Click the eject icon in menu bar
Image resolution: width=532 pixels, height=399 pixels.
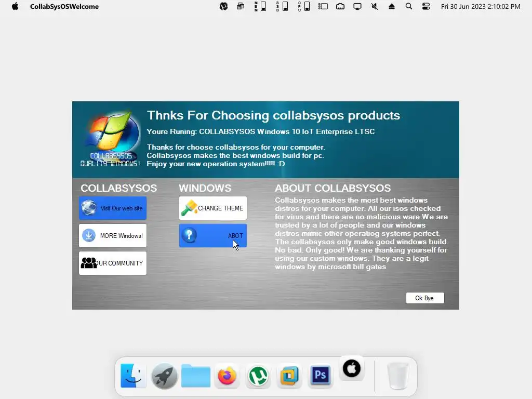coord(392,6)
